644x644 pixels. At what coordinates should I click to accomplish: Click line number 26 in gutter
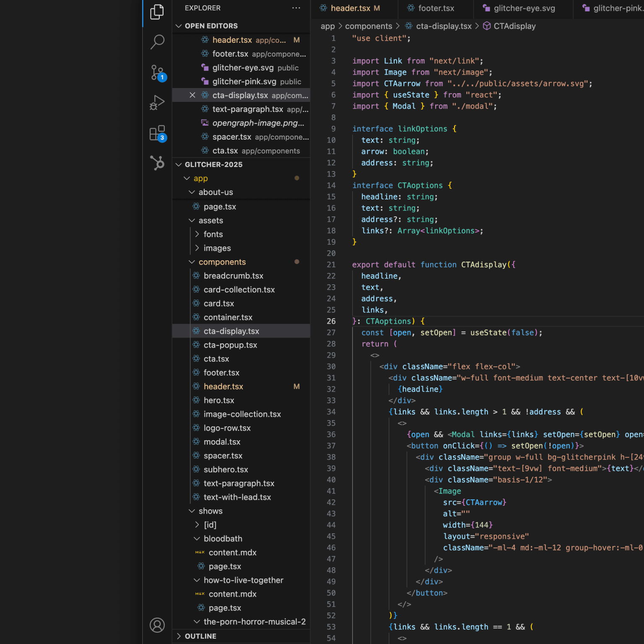coord(331,321)
